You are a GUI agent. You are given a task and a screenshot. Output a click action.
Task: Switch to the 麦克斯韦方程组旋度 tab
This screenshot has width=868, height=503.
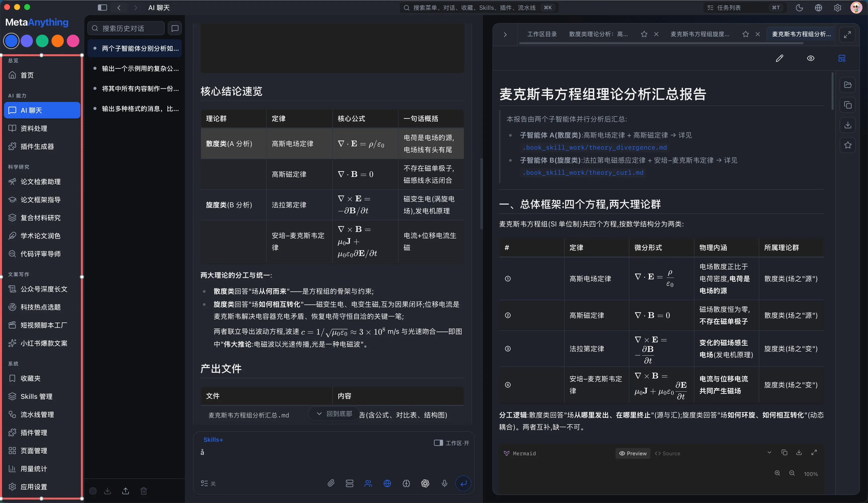coord(699,34)
